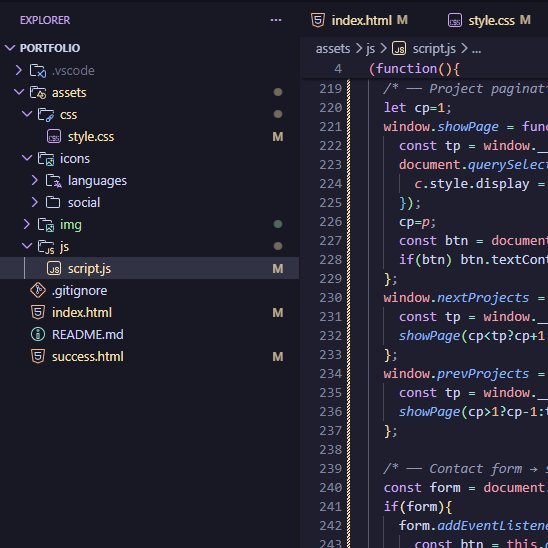Expand the languages folder chevron
The width and height of the screenshot is (548, 548).
click(35, 180)
